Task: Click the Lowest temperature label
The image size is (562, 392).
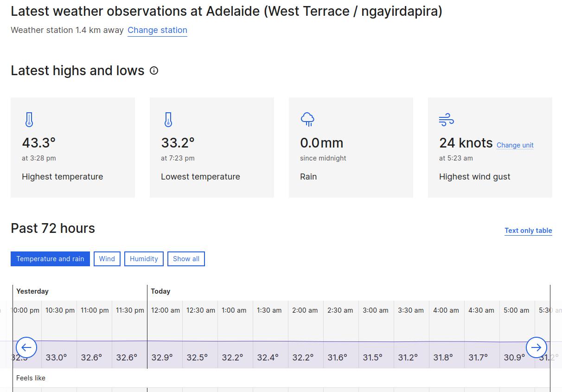Action: (200, 177)
